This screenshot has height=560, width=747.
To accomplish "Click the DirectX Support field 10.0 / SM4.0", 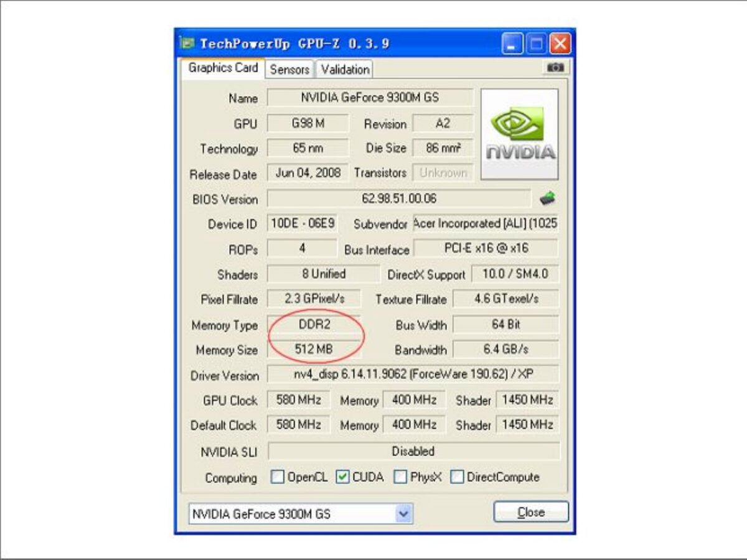I will 515,274.
